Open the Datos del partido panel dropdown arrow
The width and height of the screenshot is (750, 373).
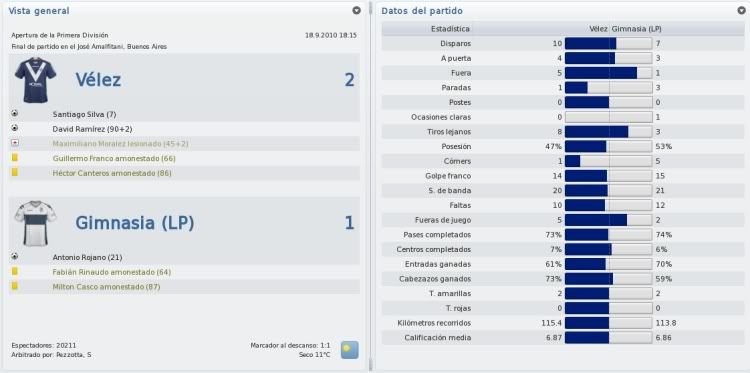coord(741,10)
